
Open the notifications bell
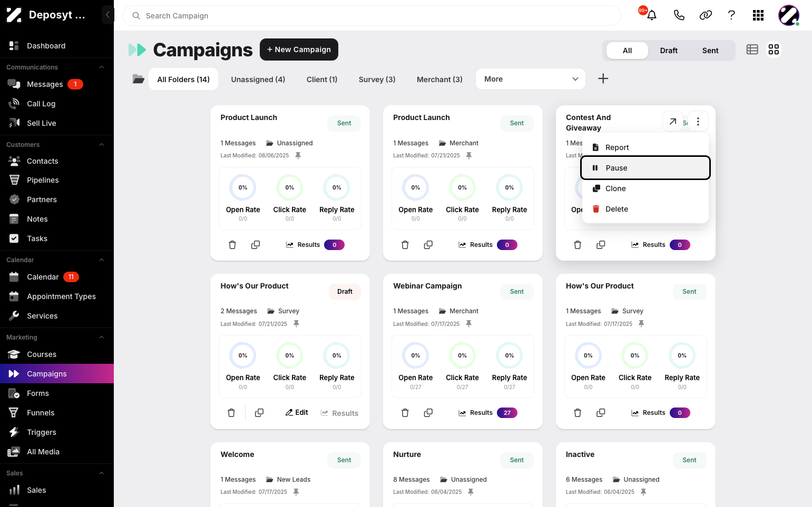(652, 15)
